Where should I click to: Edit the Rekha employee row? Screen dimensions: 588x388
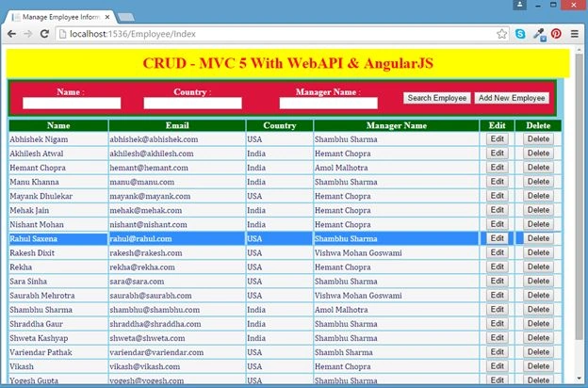(498, 267)
